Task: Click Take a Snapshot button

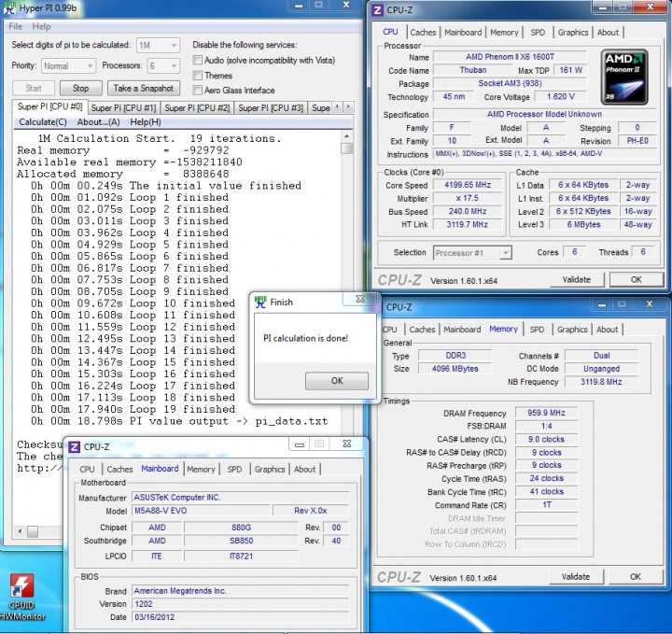Action: [x=144, y=89]
